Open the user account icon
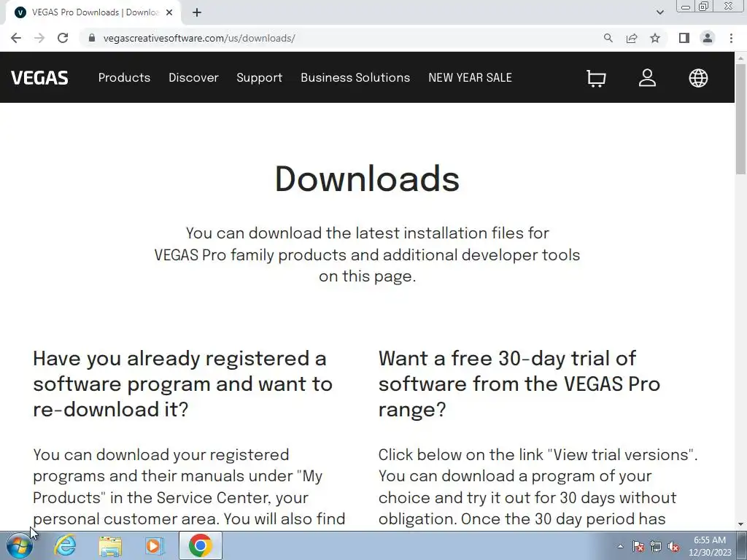Viewport: 747px width, 560px height. point(647,77)
